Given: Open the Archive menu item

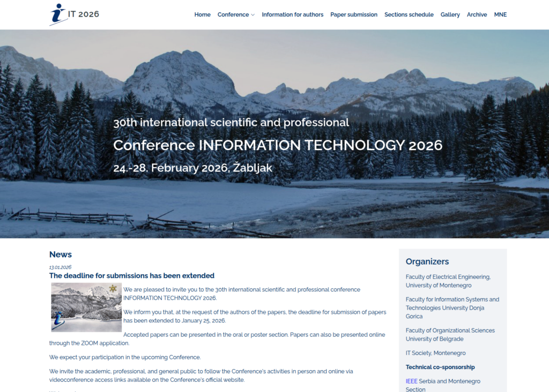Looking at the screenshot, I should 477,14.
